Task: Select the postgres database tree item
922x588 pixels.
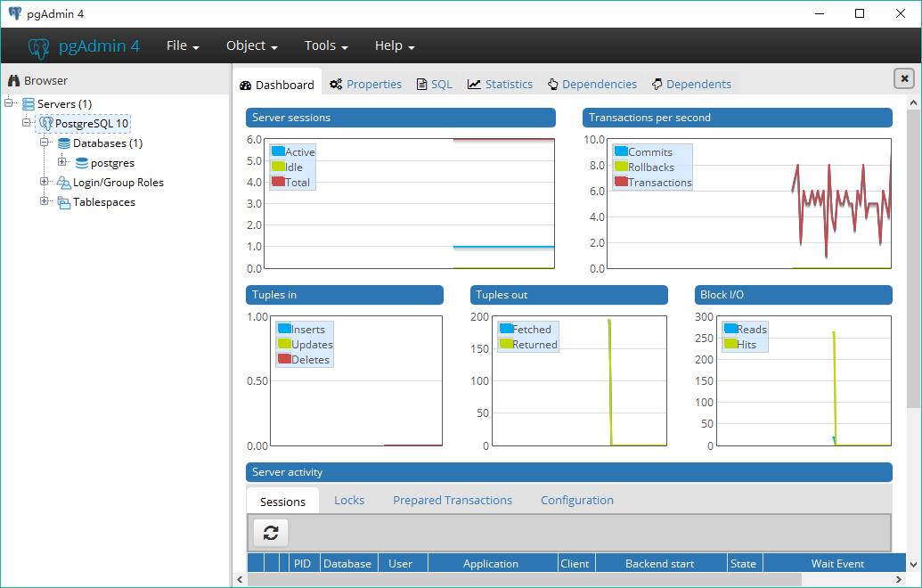Action: coord(112,163)
